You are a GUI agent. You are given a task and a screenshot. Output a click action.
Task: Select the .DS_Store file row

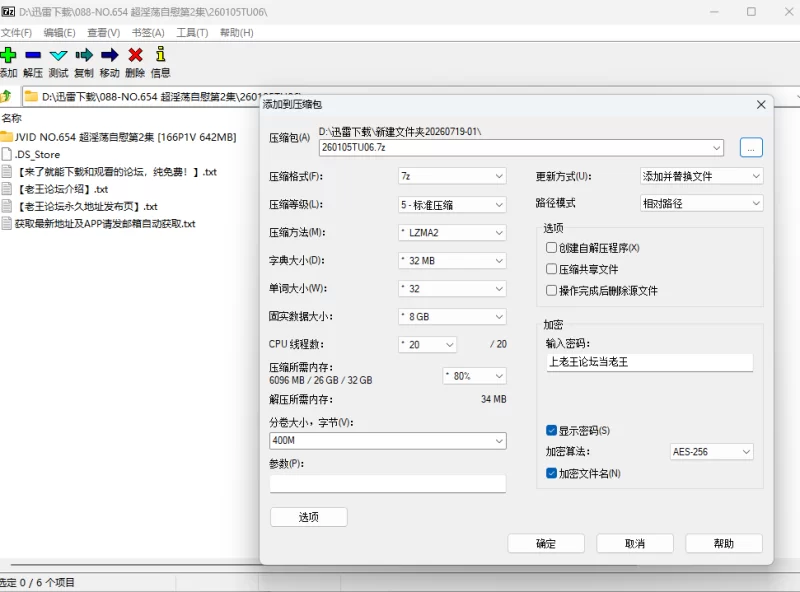[31, 154]
